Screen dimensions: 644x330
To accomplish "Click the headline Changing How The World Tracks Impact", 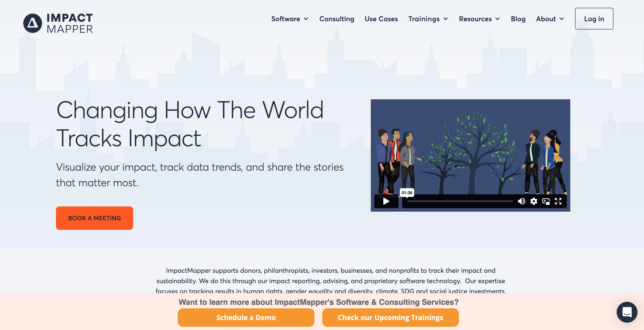I will click(x=190, y=124).
